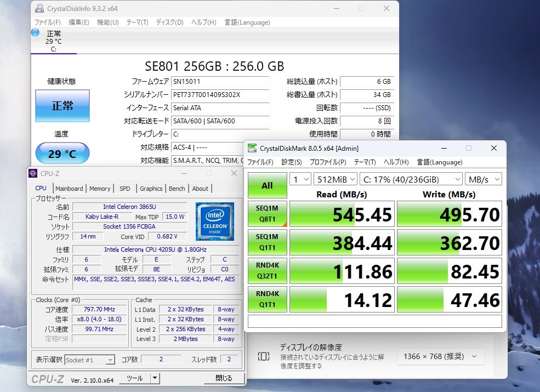
Task: Click the blue disk status orb for drive C:
Action: click(35, 33)
